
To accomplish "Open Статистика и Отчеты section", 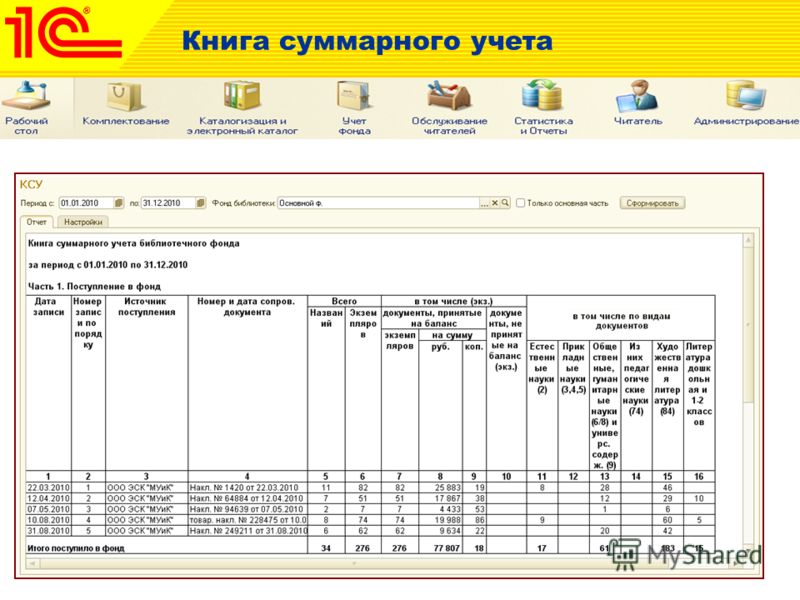I will pyautogui.click(x=543, y=108).
